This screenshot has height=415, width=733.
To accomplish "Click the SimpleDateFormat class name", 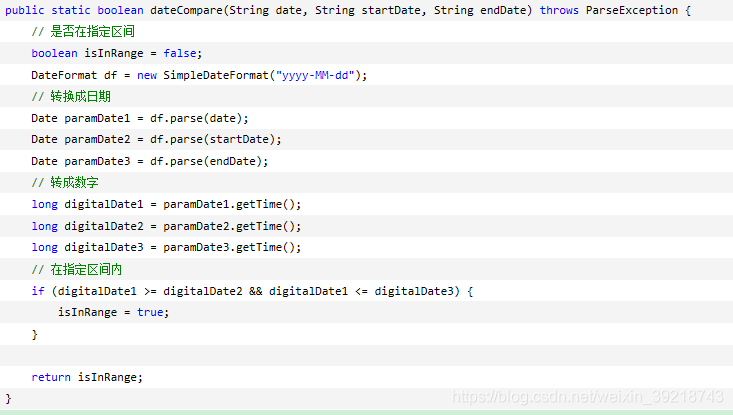I will pyautogui.click(x=216, y=75).
